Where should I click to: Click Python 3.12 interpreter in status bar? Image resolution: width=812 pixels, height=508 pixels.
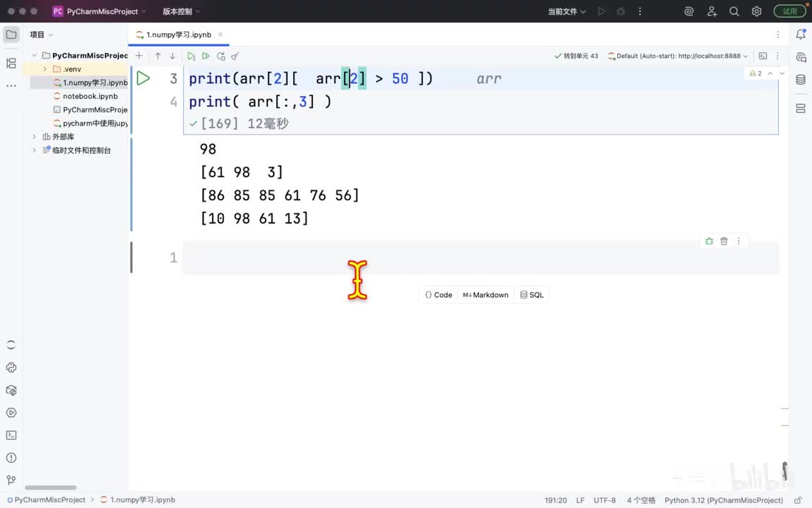tap(723, 500)
